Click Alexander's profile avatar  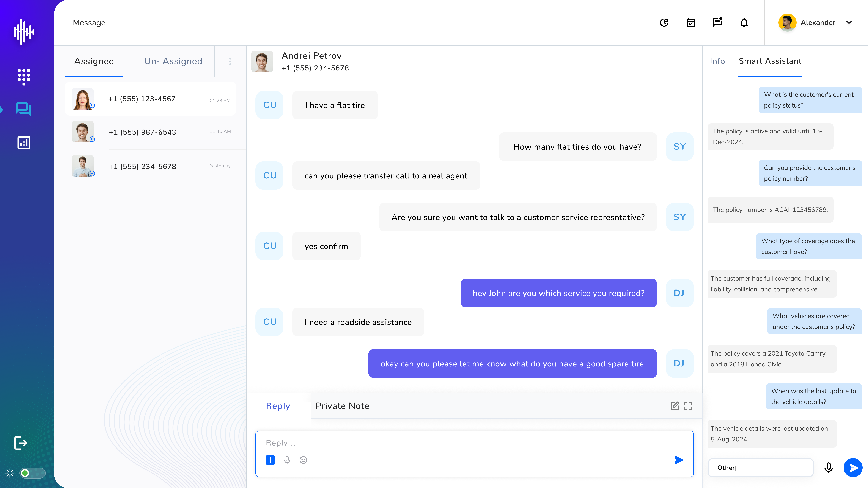(788, 23)
